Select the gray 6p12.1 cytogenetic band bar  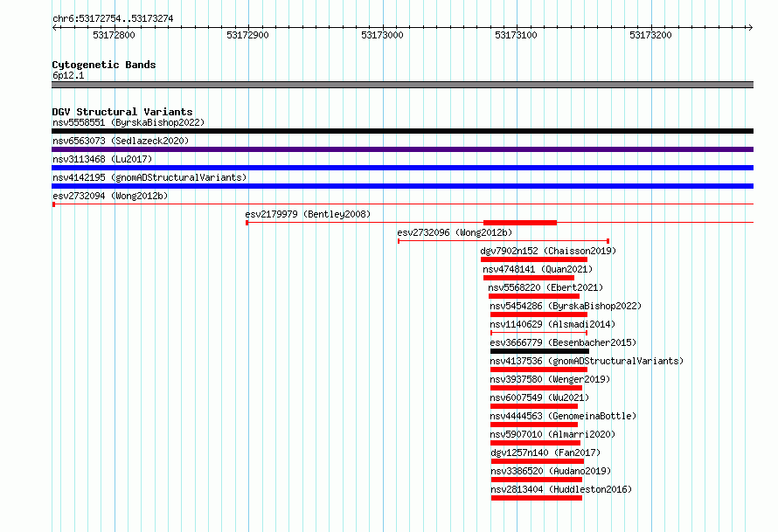pos(402,85)
